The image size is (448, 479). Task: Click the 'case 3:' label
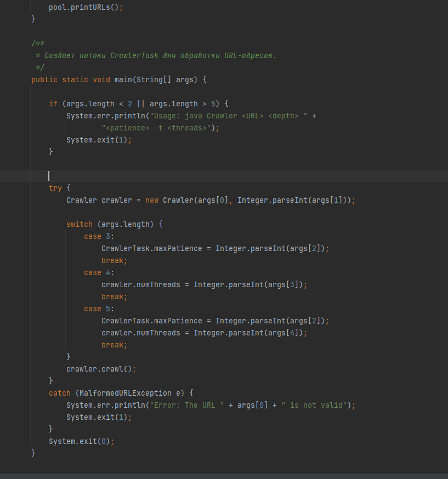(x=99, y=237)
